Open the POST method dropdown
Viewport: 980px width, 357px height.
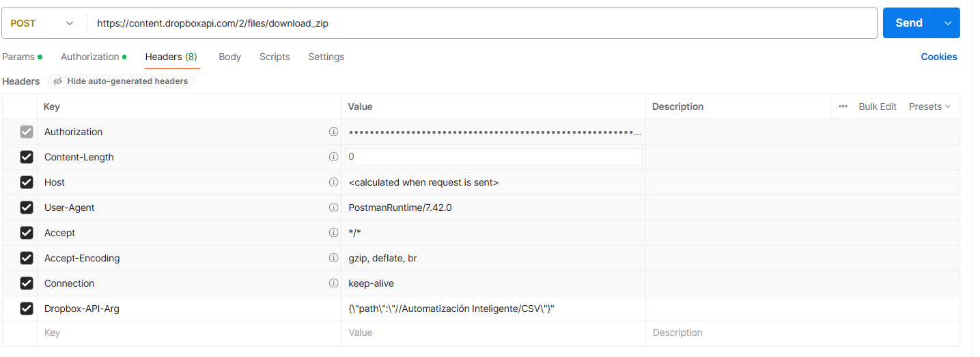[x=41, y=23]
